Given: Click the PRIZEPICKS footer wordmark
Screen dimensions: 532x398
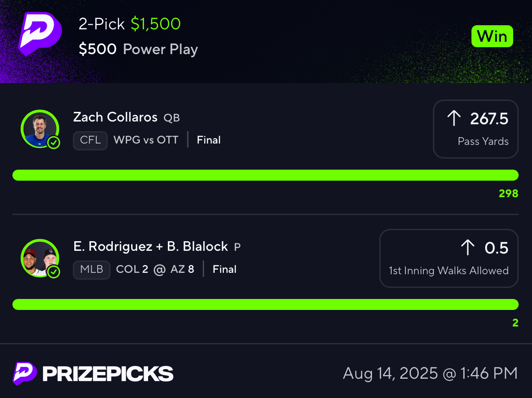Looking at the screenshot, I should 108,374.
